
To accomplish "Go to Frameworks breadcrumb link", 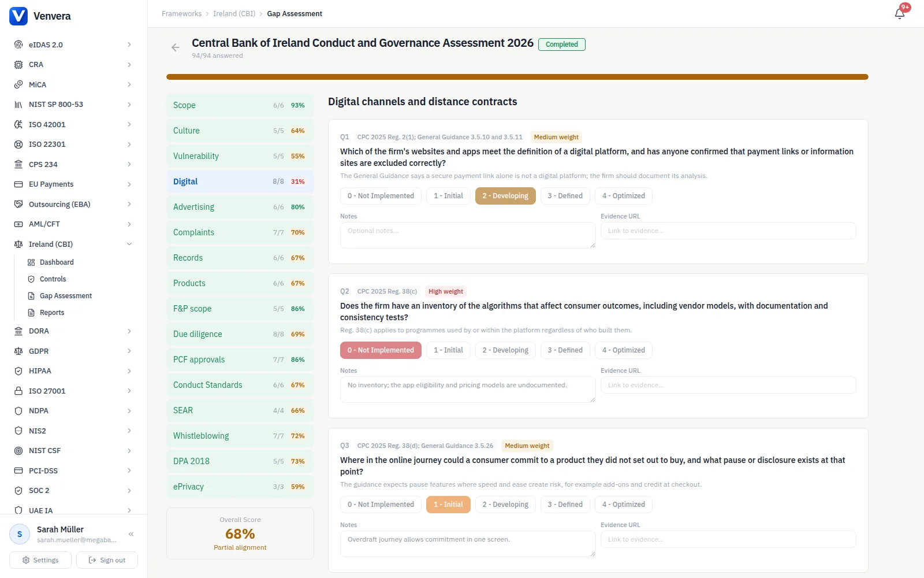I will click(181, 14).
